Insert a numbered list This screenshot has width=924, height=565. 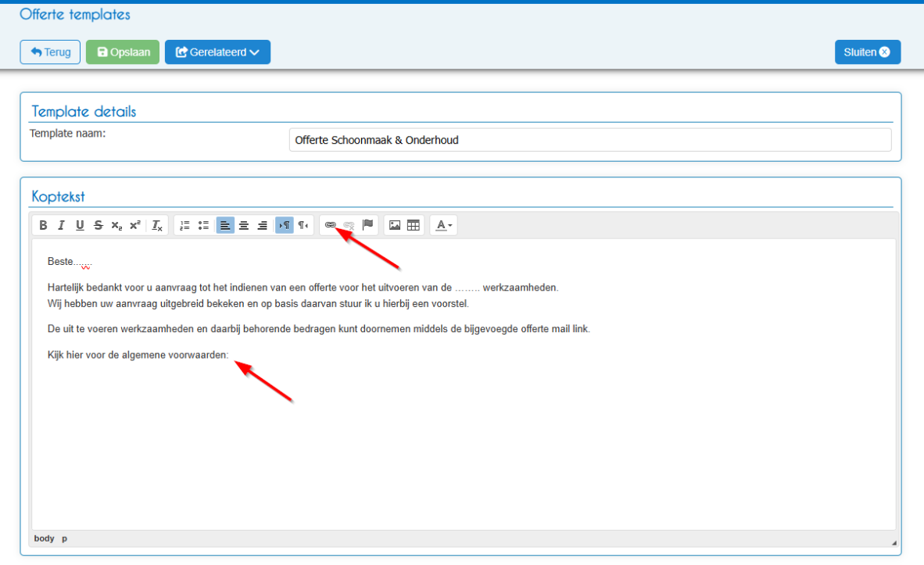point(184,225)
